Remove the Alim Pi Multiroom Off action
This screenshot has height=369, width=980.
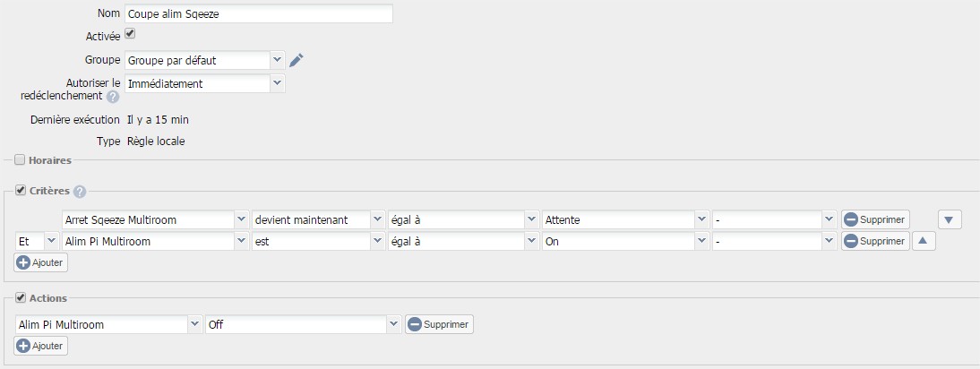click(x=439, y=325)
